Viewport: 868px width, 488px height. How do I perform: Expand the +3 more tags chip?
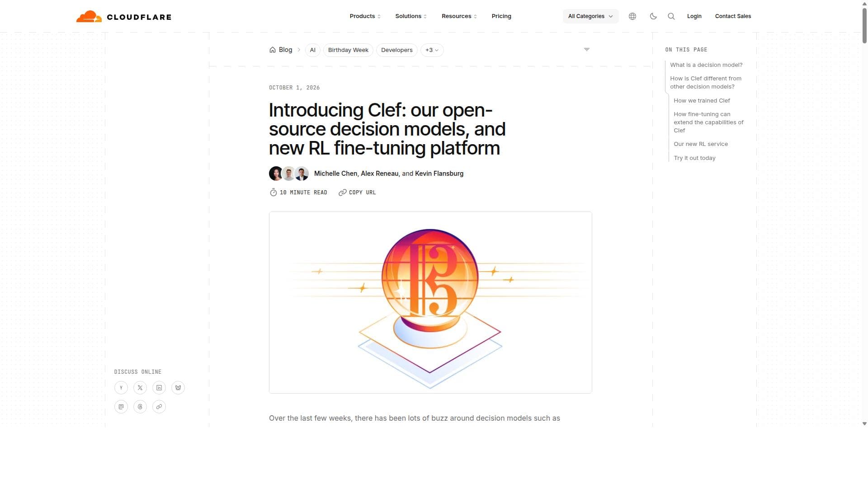tap(432, 50)
